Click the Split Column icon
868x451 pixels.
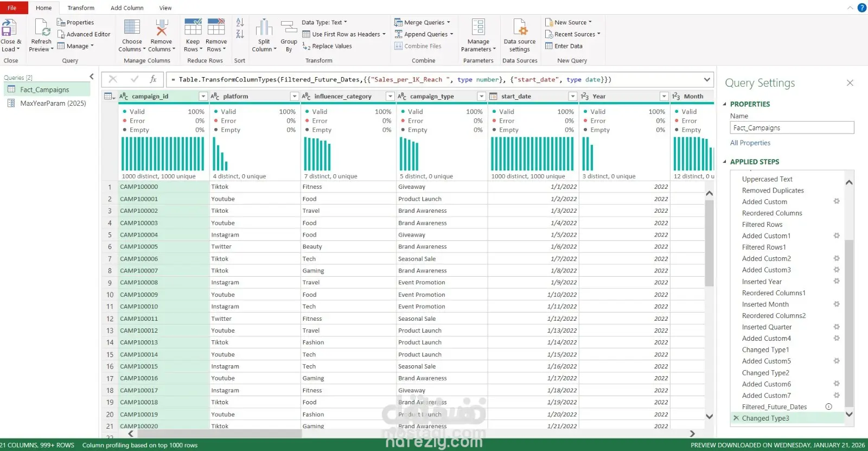[x=264, y=28]
